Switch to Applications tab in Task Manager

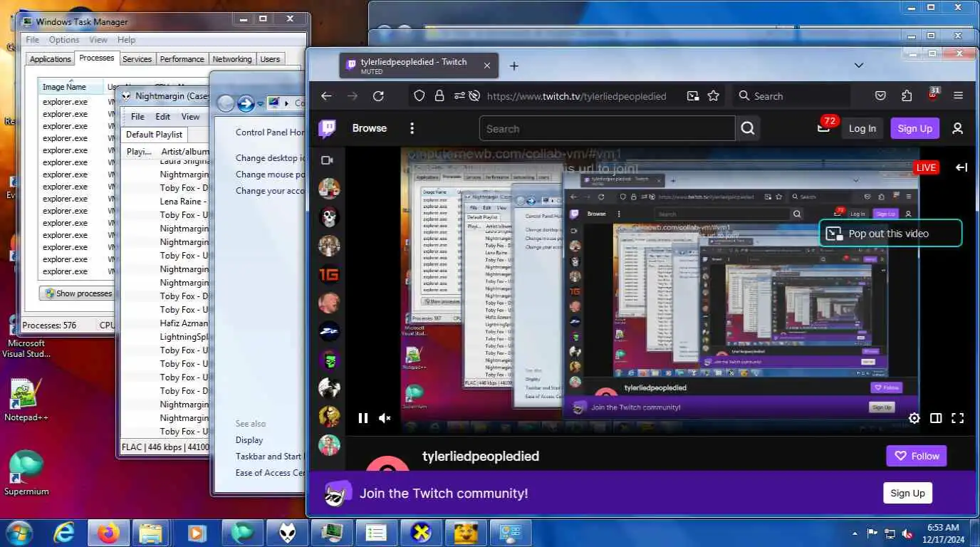pos(50,59)
